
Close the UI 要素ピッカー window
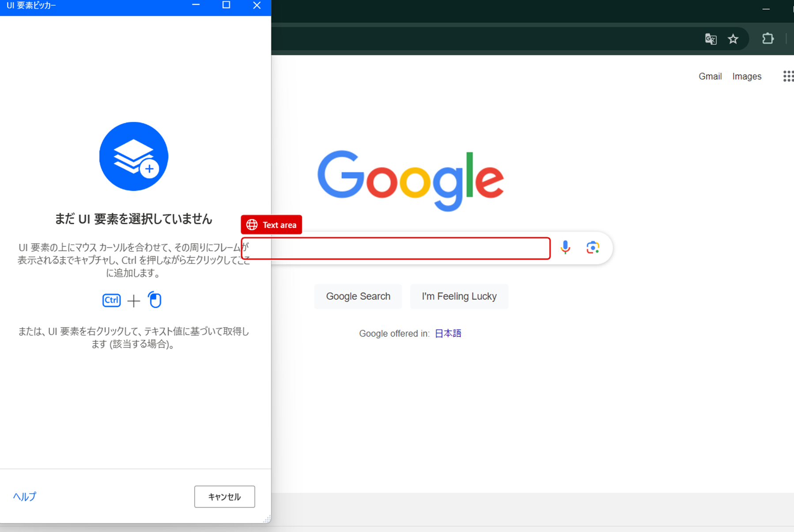[x=257, y=5]
